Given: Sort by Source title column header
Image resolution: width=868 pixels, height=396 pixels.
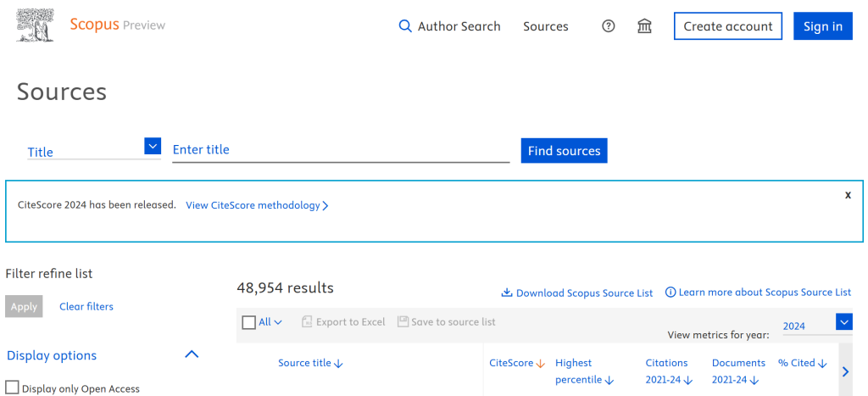Looking at the screenshot, I should 310,363.
